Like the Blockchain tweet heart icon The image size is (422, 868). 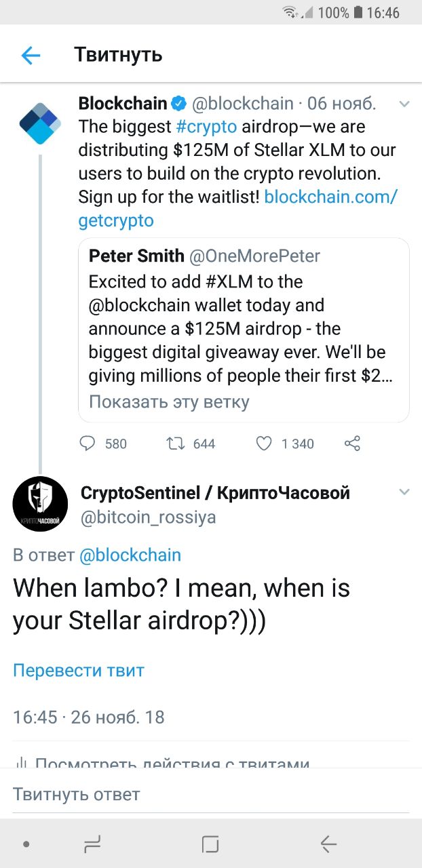pyautogui.click(x=264, y=443)
